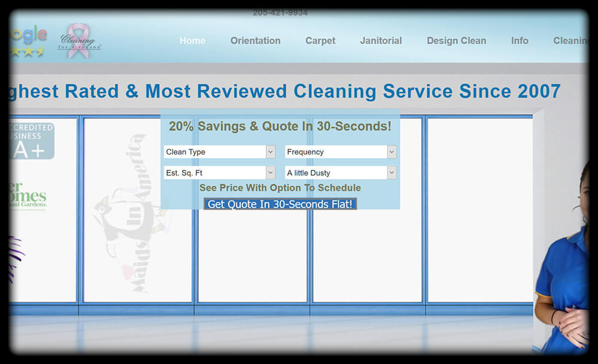Click the Accredited Business A+ badge
The image size is (598, 364).
[x=32, y=141]
